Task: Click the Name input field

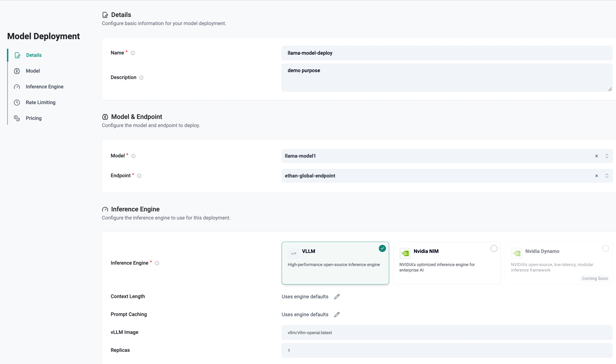Action: tap(447, 53)
